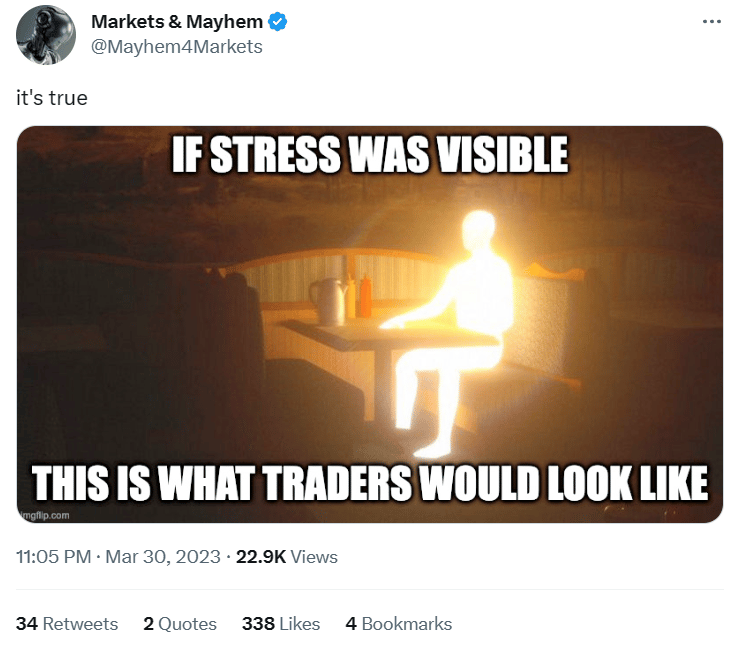Image resolution: width=741 pixels, height=654 pixels.
Task: View the 22.9K Views analytics
Action: click(x=287, y=557)
